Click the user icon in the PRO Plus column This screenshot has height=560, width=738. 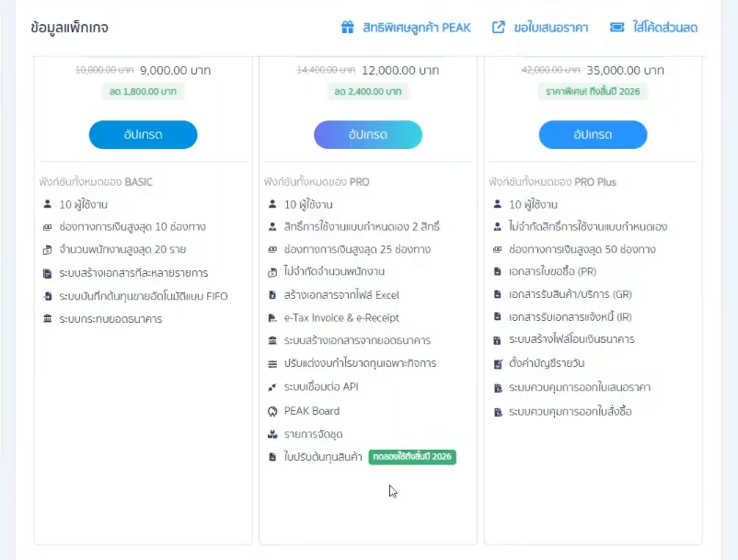point(497,204)
